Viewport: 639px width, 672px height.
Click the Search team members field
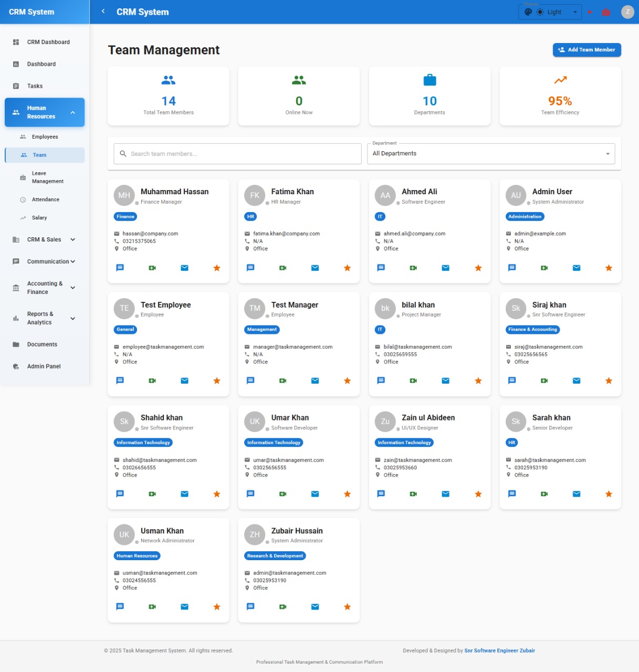pyautogui.click(x=237, y=154)
